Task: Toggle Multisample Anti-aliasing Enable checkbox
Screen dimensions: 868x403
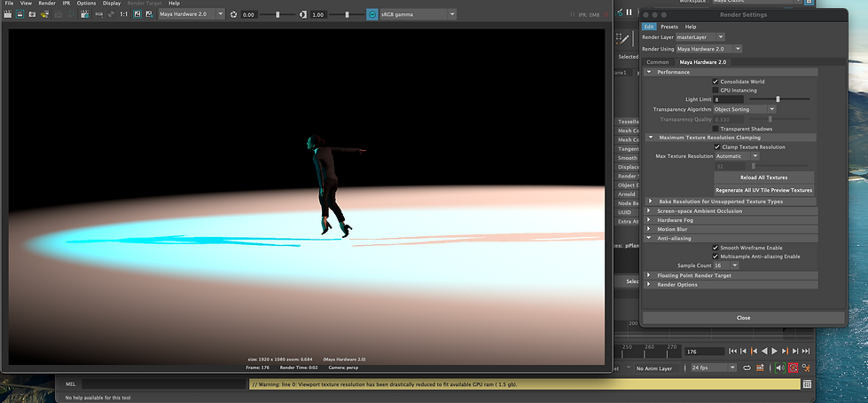Action: point(716,257)
